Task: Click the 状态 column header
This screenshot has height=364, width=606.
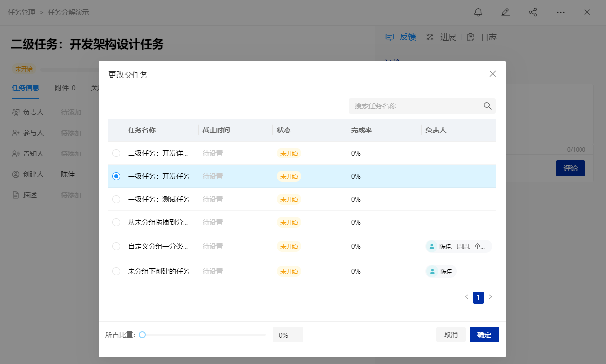Action: coord(284,130)
